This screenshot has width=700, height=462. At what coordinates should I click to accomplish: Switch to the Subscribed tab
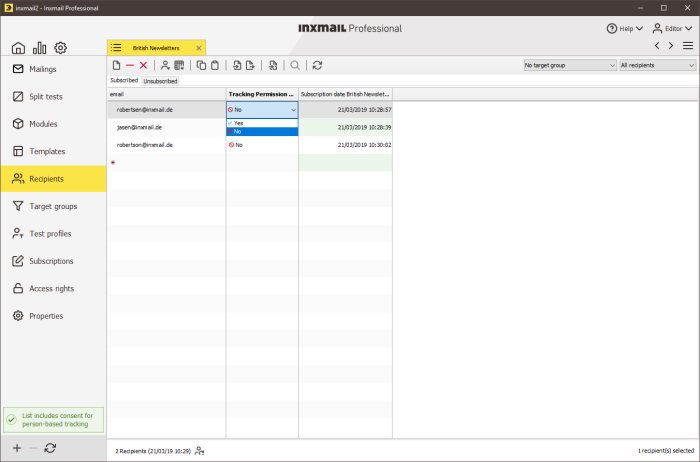pos(124,80)
